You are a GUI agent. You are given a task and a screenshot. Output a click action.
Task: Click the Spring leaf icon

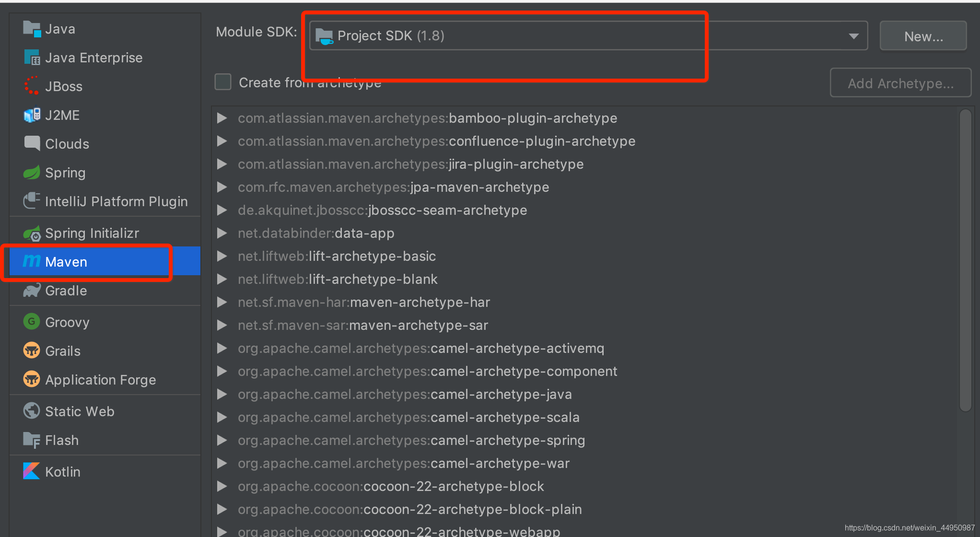tap(32, 173)
